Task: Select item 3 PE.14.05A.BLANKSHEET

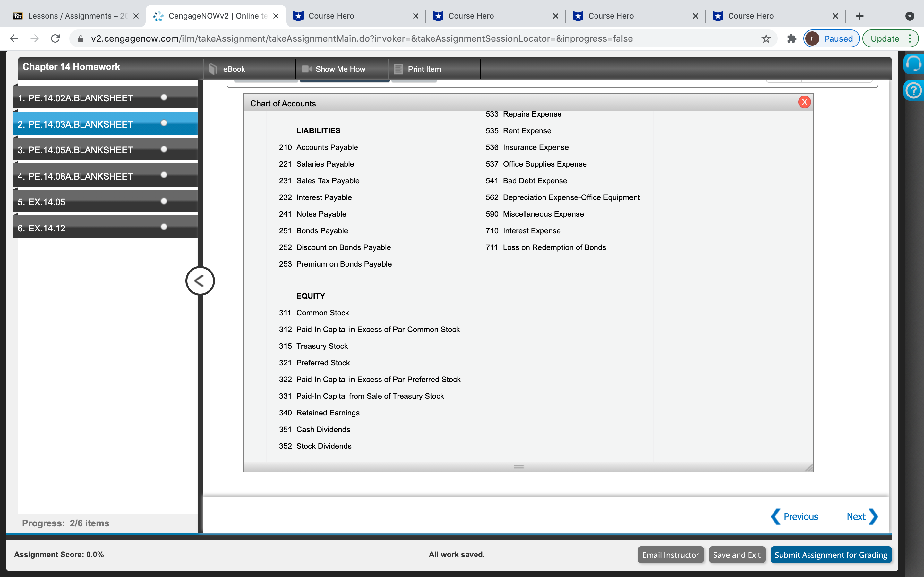Action: 75,150
